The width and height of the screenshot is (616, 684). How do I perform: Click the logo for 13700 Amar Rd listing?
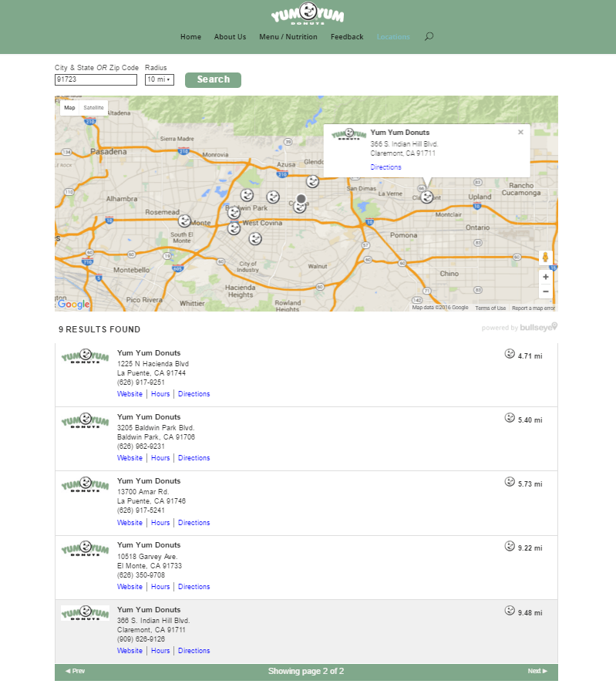(x=85, y=484)
